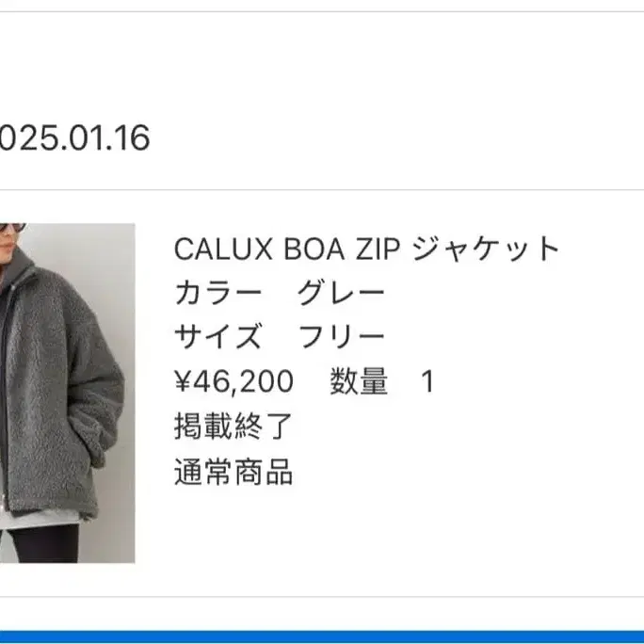Click the 掲載終了 status text
The width and height of the screenshot is (644, 644).
(233, 427)
